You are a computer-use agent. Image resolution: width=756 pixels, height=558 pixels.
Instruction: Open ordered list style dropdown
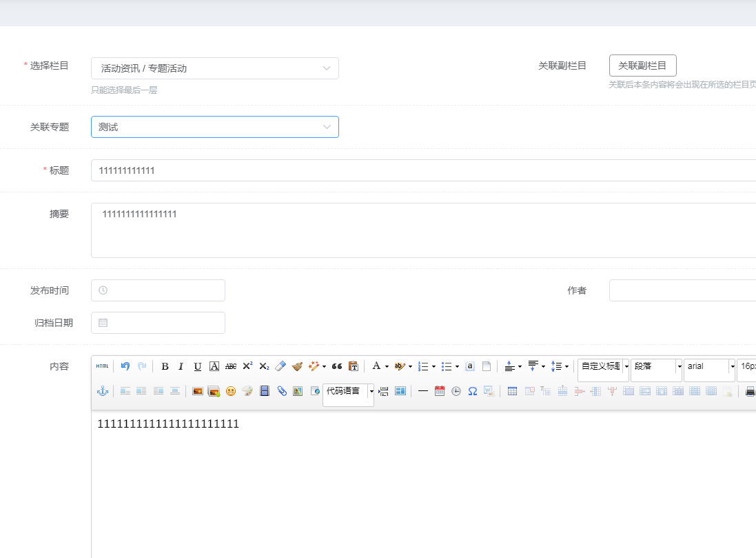click(x=433, y=367)
